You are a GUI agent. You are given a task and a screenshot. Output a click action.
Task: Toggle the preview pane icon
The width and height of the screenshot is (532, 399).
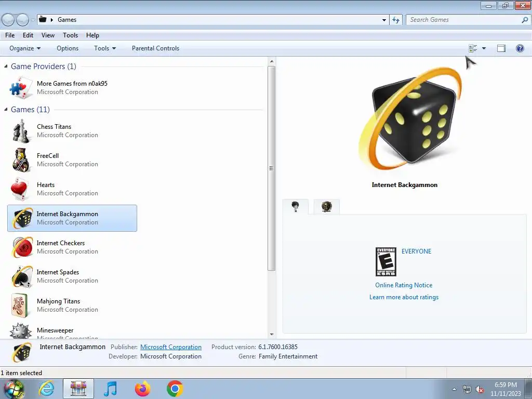(501, 48)
